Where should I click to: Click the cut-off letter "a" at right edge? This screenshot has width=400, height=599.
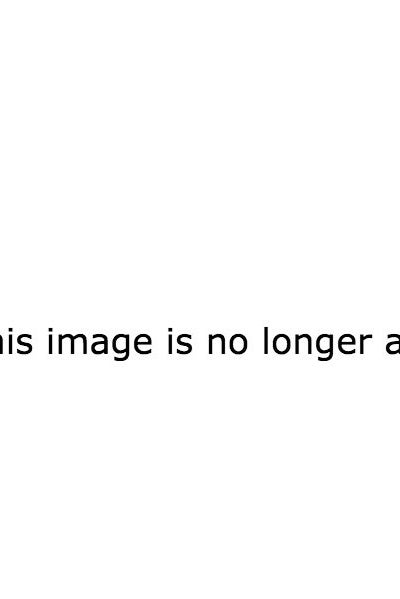[392, 343]
